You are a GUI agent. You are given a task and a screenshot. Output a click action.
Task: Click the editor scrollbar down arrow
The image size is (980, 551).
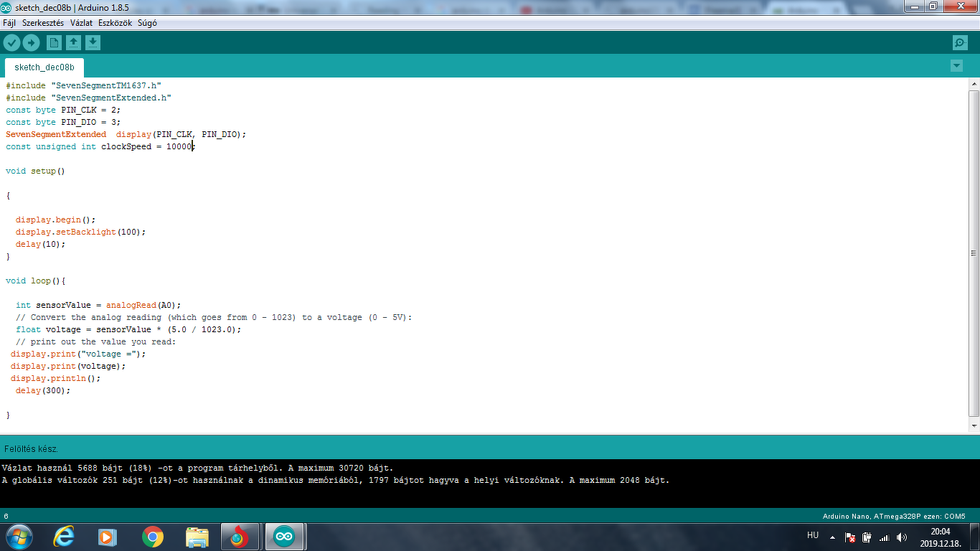click(974, 426)
